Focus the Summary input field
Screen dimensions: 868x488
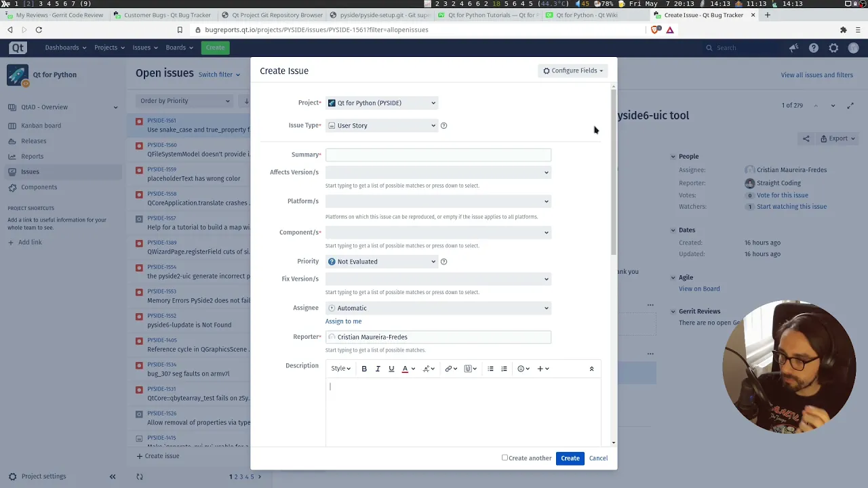click(x=438, y=155)
